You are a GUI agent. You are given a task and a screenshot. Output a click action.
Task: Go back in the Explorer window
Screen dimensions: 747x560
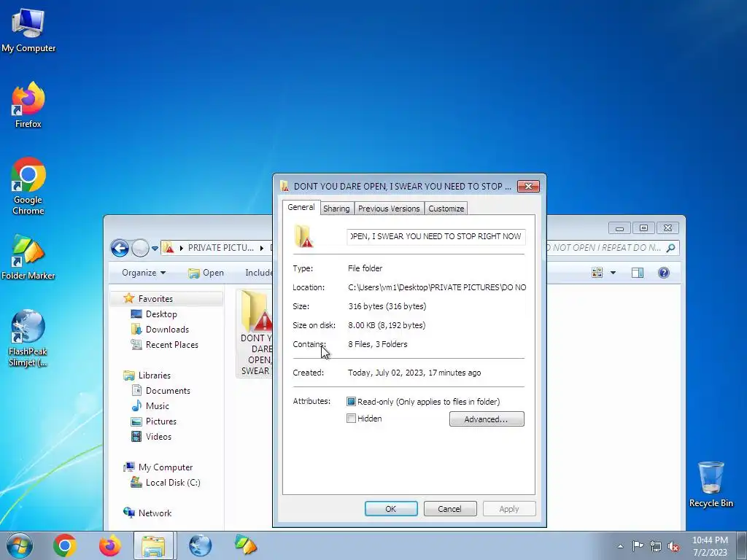[x=120, y=248]
